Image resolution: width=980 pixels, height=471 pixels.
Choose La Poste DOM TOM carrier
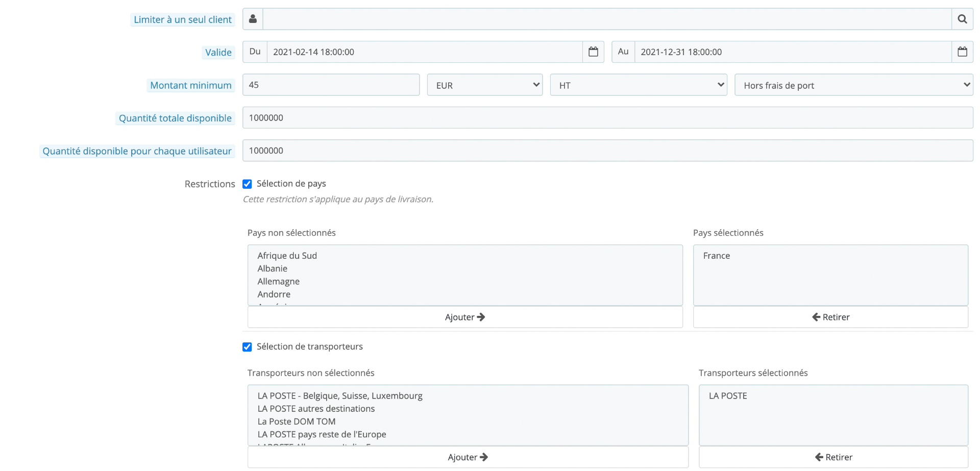(x=297, y=422)
